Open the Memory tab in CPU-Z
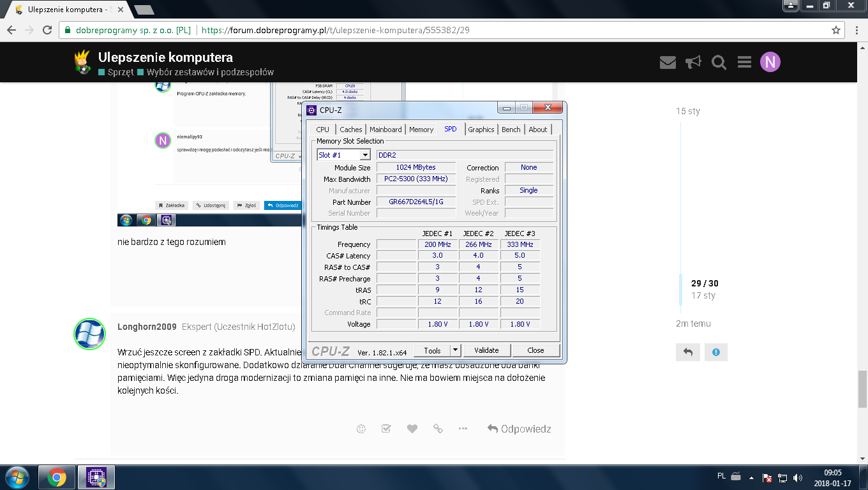Screen dimensions: 868x490 421,130
